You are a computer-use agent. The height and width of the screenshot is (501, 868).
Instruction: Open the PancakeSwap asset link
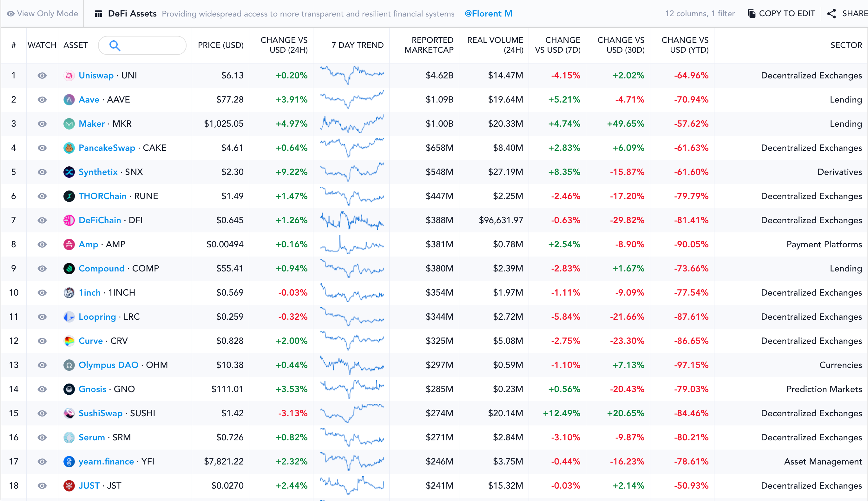(107, 148)
